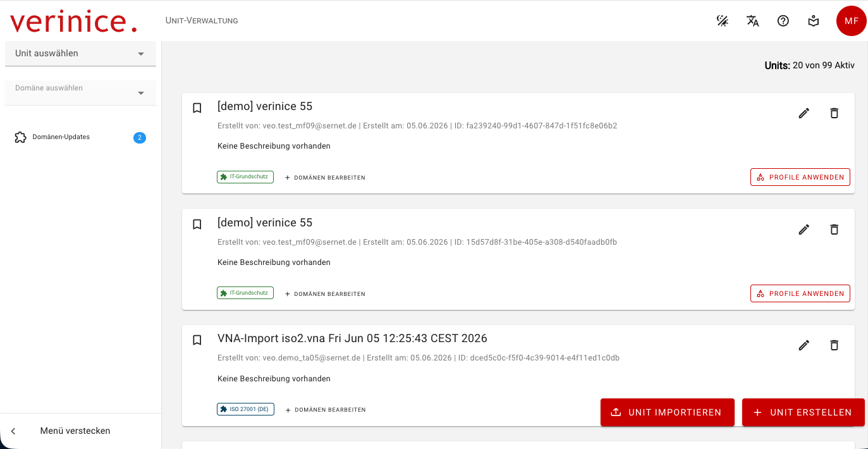Open the documentation reader book icon
The image size is (868, 449).
point(814,21)
